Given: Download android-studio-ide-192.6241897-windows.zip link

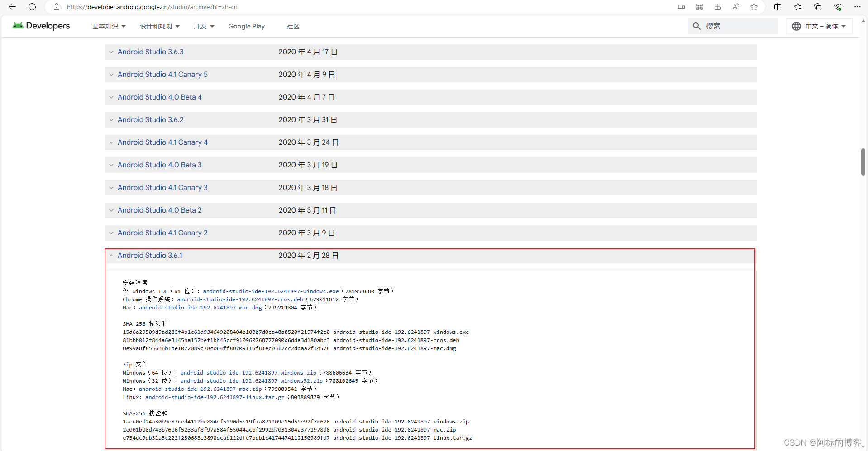Looking at the screenshot, I should click(x=248, y=373).
